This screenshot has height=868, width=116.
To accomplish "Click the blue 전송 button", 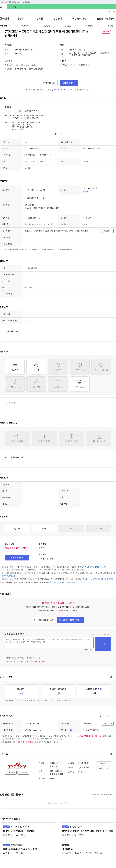I will (103, 644).
